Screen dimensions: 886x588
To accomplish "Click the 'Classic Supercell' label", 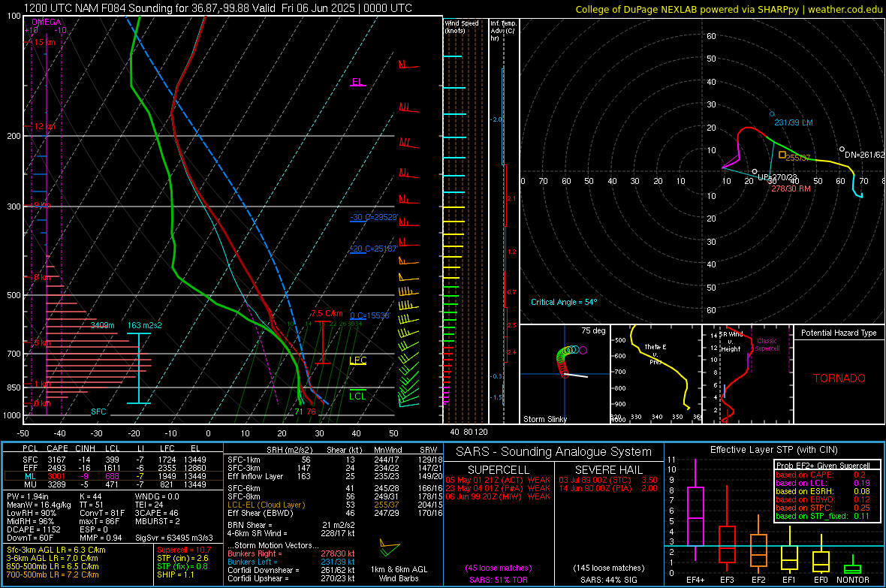I will click(767, 345).
